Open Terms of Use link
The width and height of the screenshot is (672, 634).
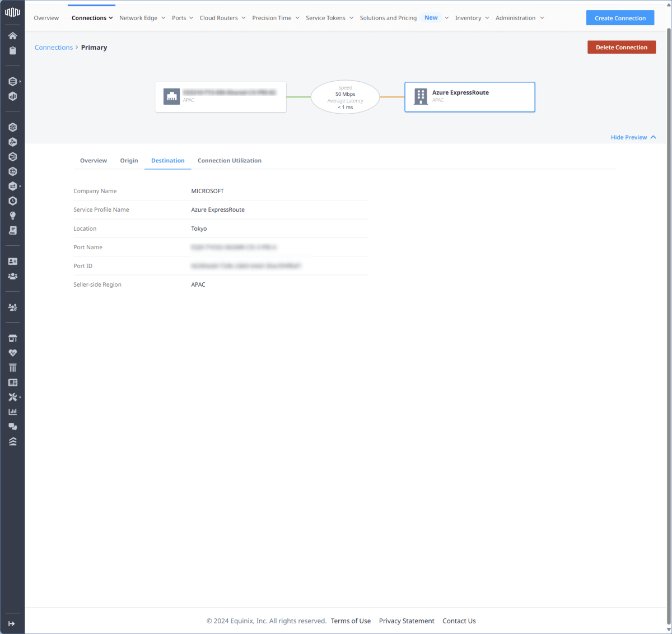pyautogui.click(x=351, y=621)
